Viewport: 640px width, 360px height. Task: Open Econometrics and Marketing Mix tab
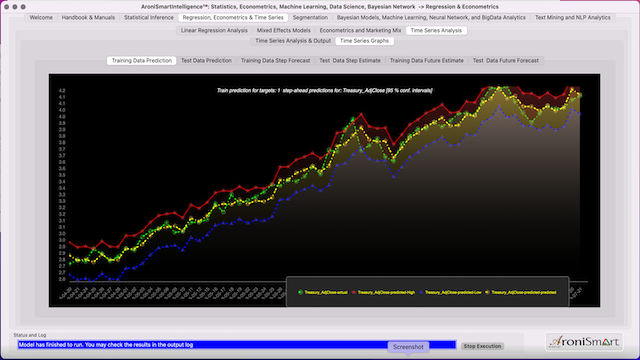pos(360,31)
